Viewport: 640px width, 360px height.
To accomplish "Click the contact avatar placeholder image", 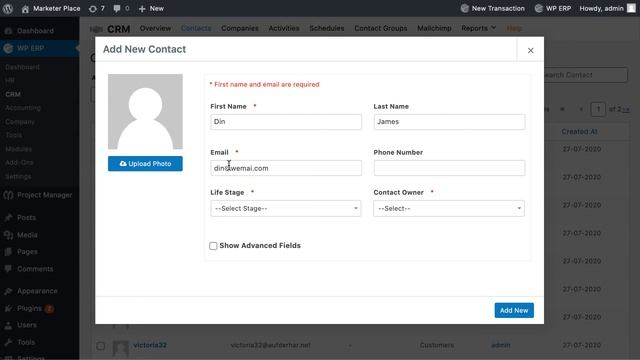I will (x=145, y=111).
